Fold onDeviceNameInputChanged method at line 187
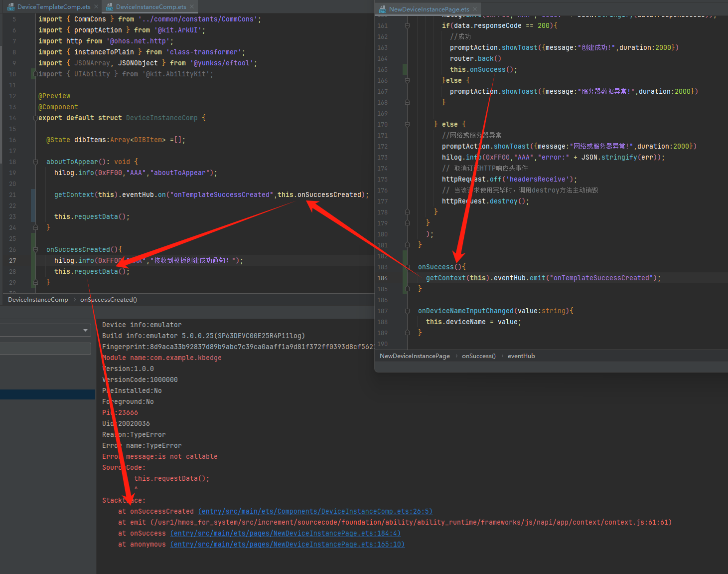 [407, 311]
